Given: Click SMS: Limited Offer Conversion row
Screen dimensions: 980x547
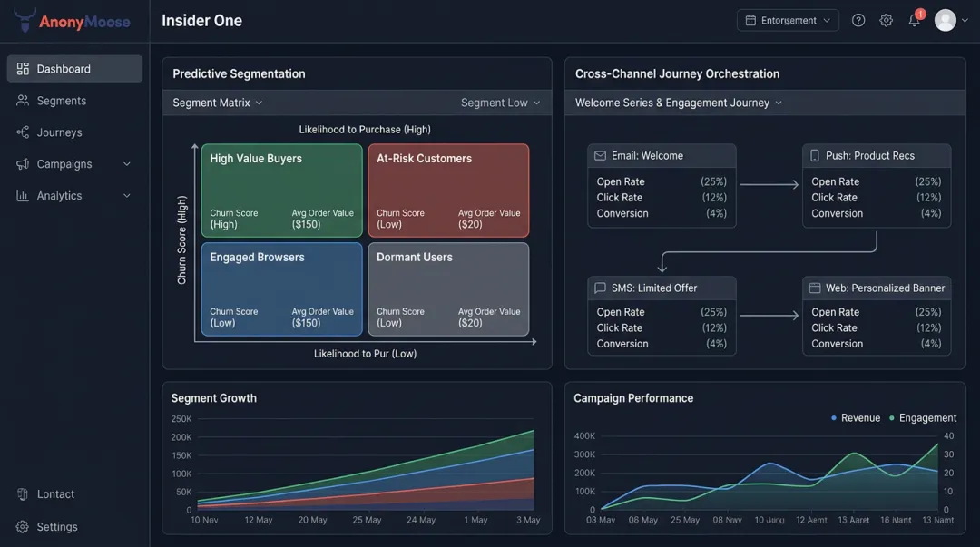Looking at the screenshot, I should pyautogui.click(x=661, y=343).
